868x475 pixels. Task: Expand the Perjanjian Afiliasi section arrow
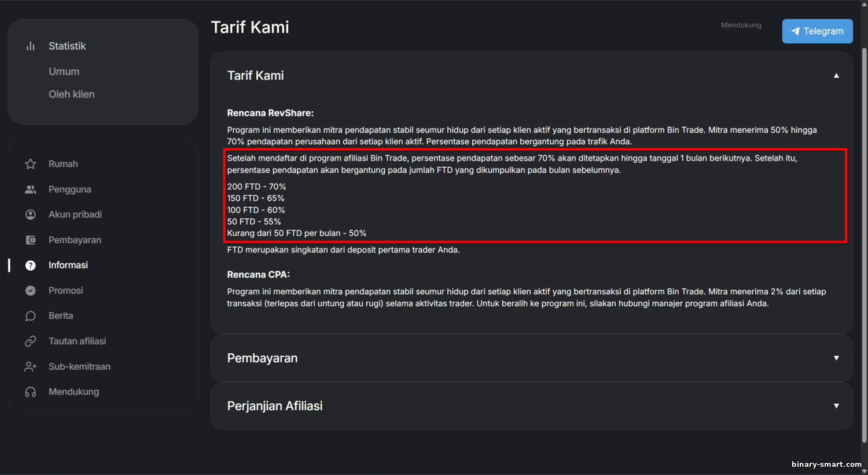(x=836, y=406)
